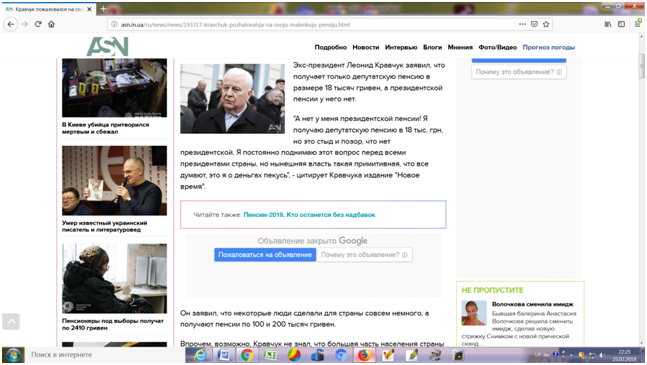Open the Мнения menu section
This screenshot has width=647, height=365.
[x=460, y=47]
